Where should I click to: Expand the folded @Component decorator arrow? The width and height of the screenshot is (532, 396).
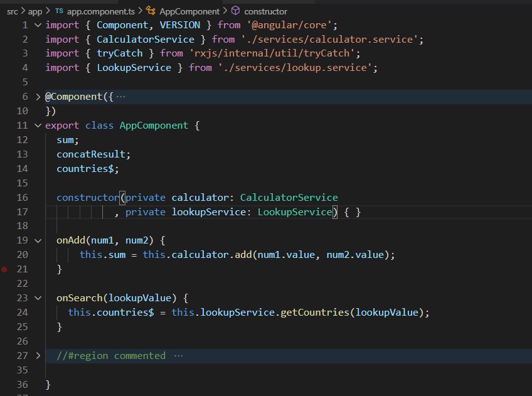(x=38, y=97)
